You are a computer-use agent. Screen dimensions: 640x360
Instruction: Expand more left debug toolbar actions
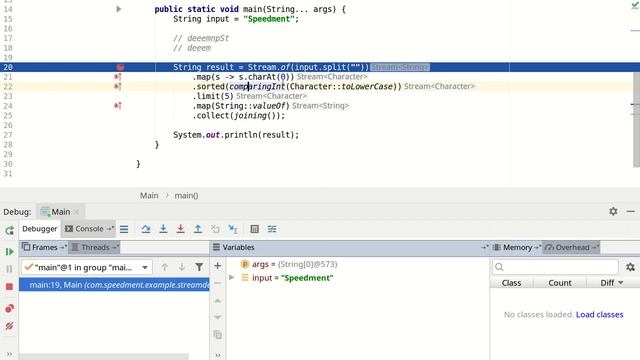(x=9, y=354)
